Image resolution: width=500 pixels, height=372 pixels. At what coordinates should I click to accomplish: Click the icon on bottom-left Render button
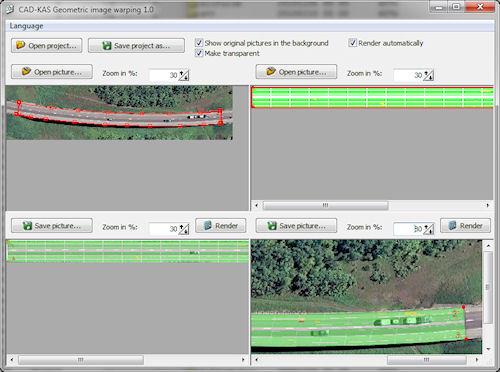(208, 225)
